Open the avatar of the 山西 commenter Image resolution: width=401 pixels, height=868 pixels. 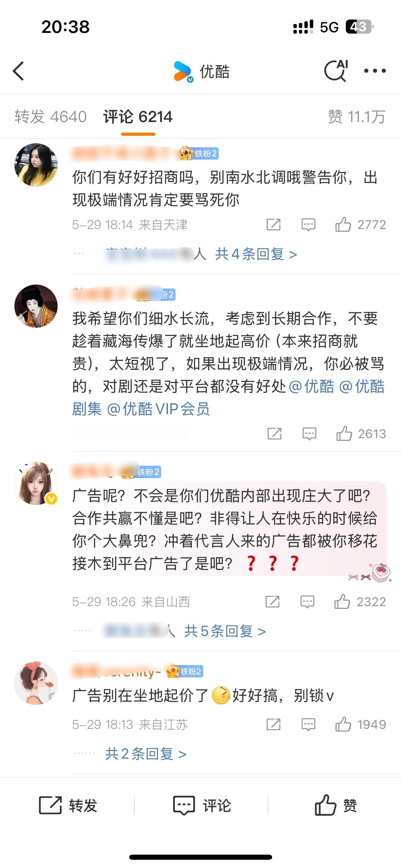click(36, 483)
